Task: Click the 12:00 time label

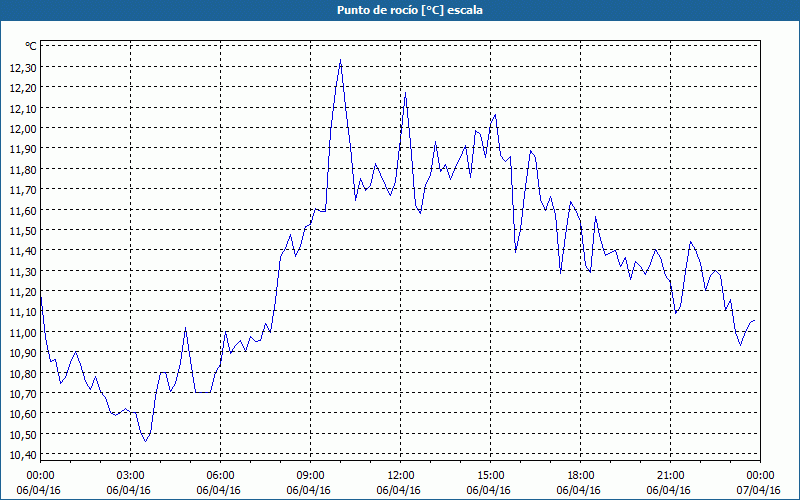Action: (x=401, y=476)
